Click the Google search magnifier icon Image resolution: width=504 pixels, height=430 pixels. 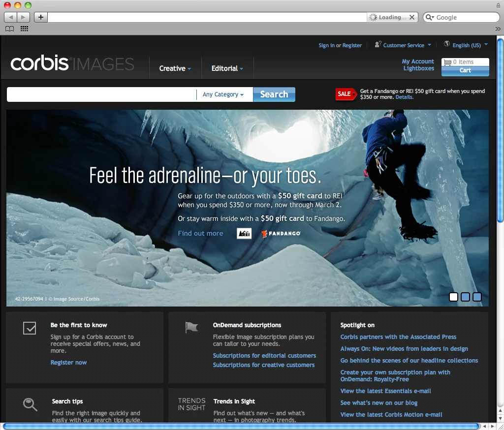(x=429, y=17)
